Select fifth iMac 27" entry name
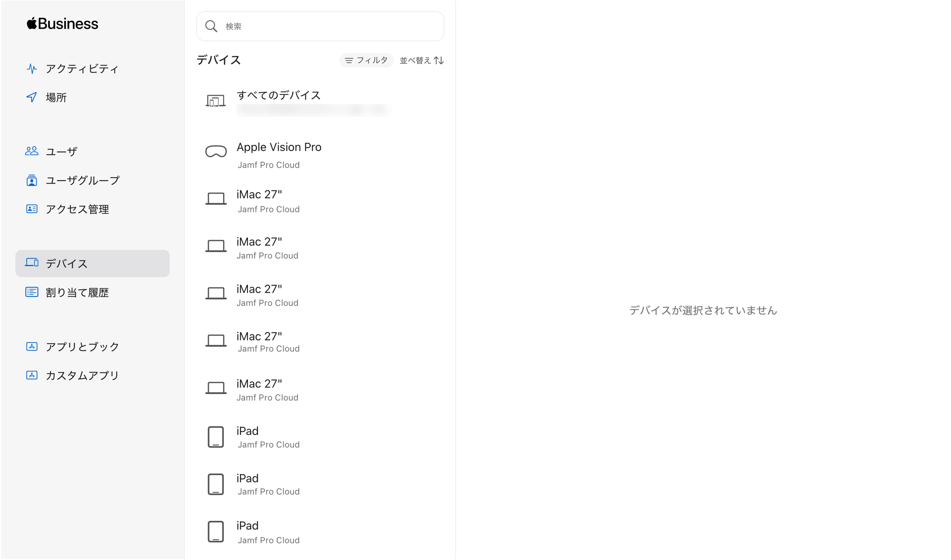 coord(259,384)
